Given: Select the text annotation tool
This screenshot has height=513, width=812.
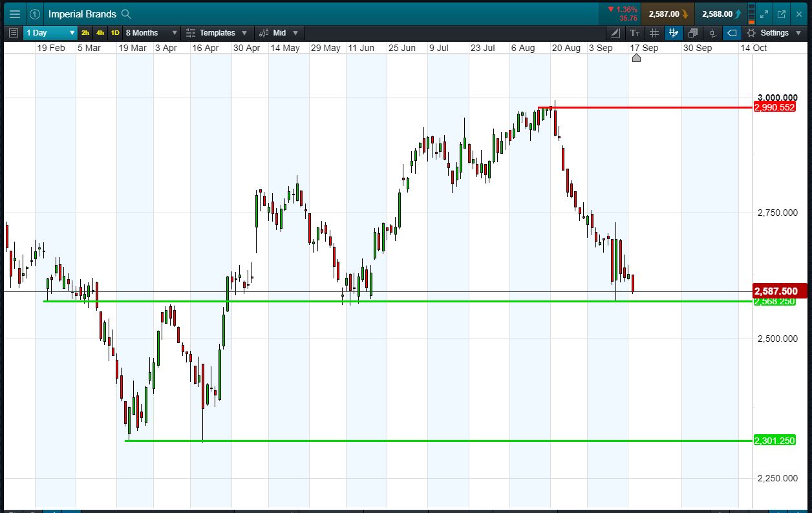Looking at the screenshot, I should (634, 33).
